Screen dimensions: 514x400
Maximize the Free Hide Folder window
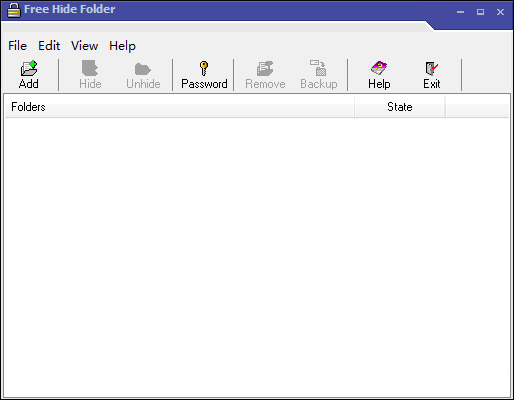480,12
